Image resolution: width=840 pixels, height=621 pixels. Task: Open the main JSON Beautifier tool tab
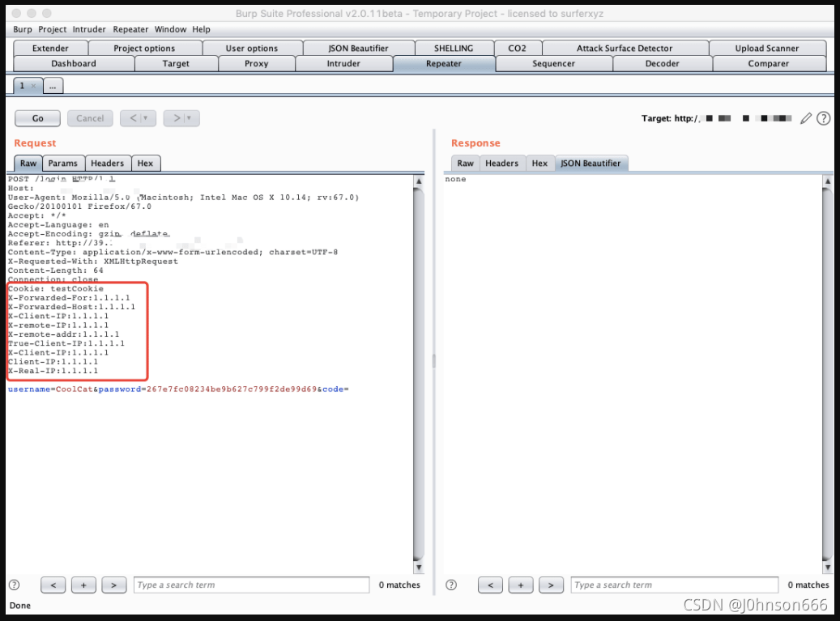click(x=358, y=49)
